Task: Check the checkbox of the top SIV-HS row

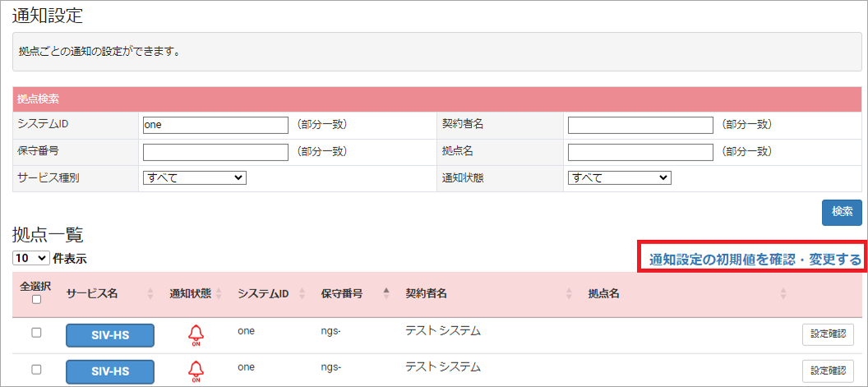Action: [x=36, y=333]
